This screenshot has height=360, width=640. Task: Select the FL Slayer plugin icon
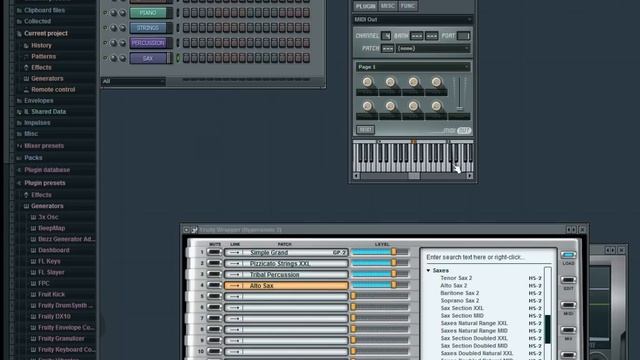coord(33,272)
